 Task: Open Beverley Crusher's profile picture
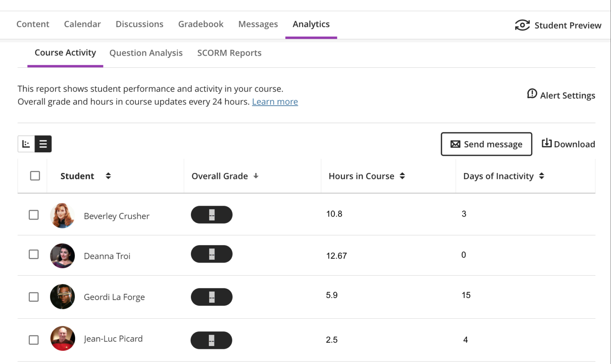pyautogui.click(x=62, y=216)
